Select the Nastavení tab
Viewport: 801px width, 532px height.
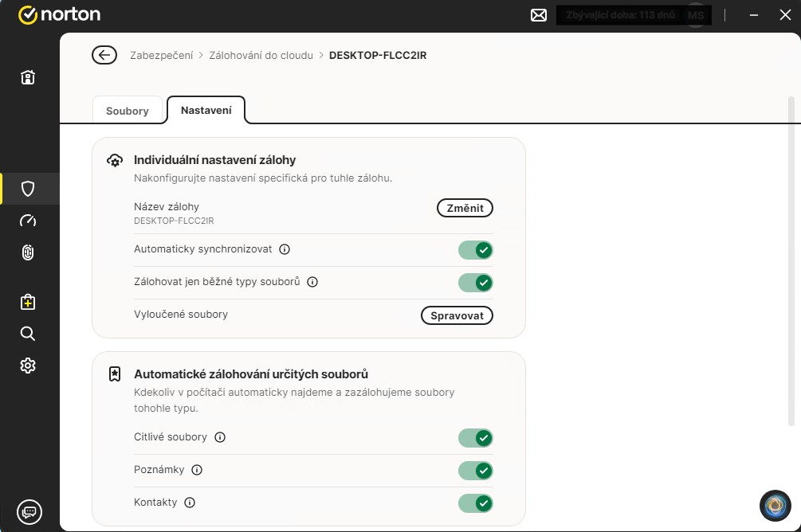[206, 110]
